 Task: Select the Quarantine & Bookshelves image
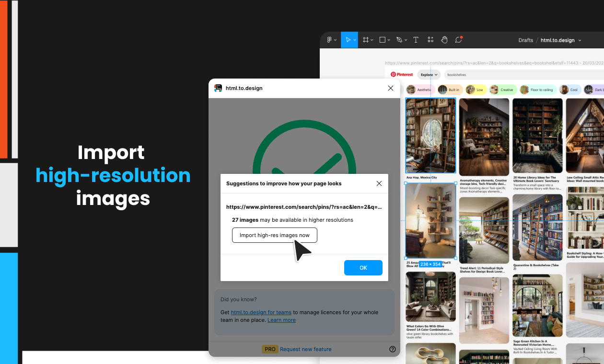[537, 227]
